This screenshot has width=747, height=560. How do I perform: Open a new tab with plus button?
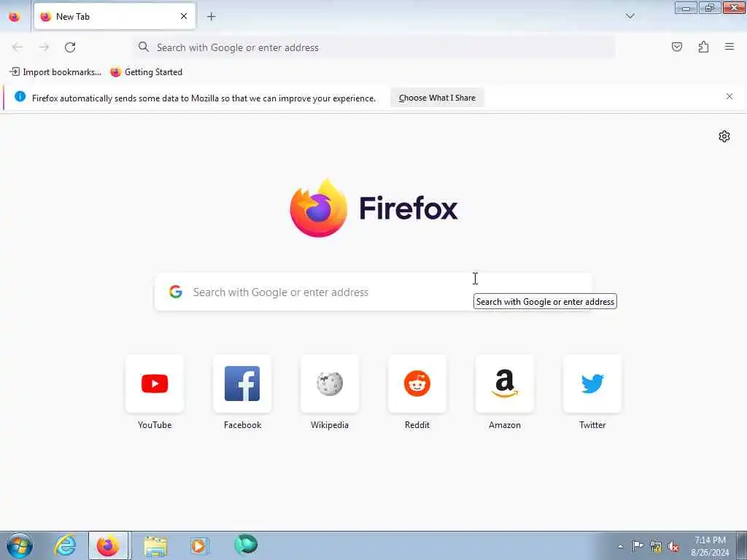(x=211, y=17)
